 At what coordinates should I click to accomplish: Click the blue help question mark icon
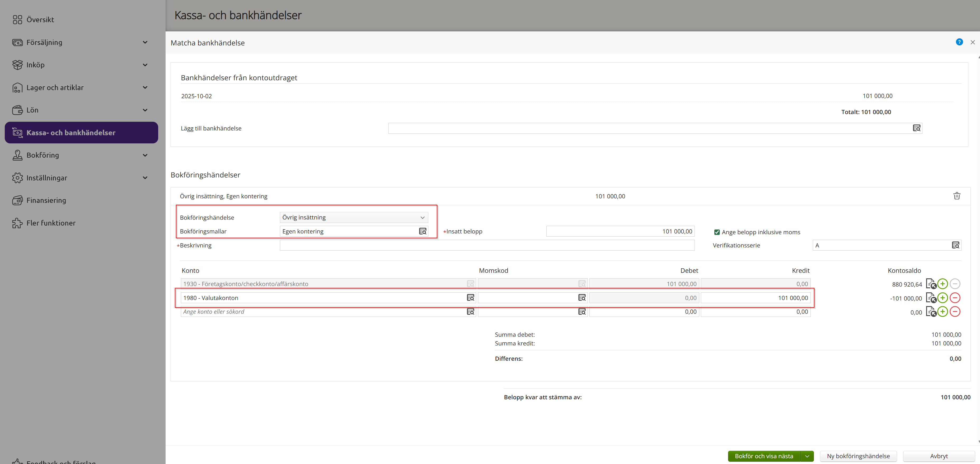pos(959,42)
